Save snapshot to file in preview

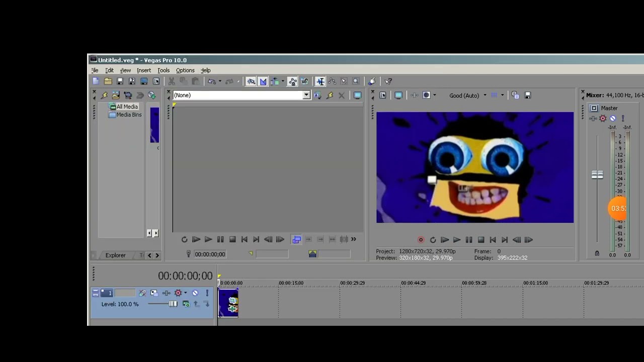(527, 95)
